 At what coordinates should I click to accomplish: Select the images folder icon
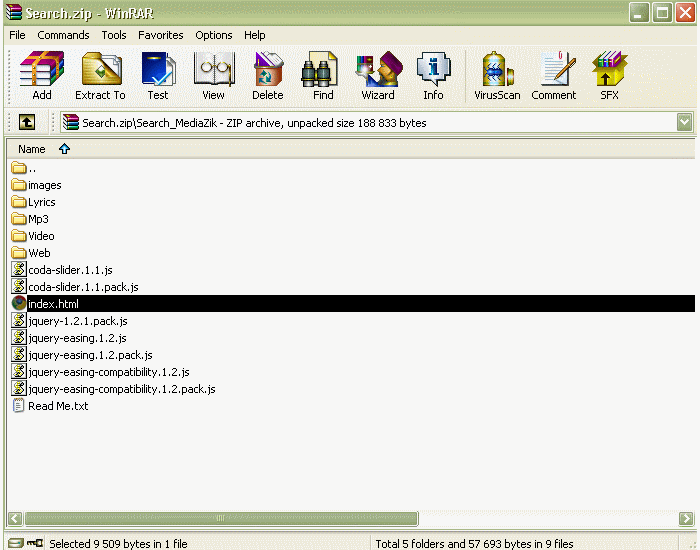pos(19,185)
